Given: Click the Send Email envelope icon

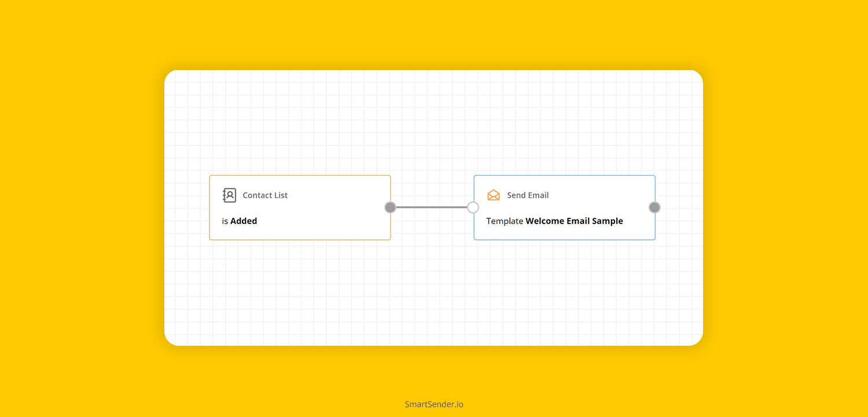Looking at the screenshot, I should [x=494, y=195].
